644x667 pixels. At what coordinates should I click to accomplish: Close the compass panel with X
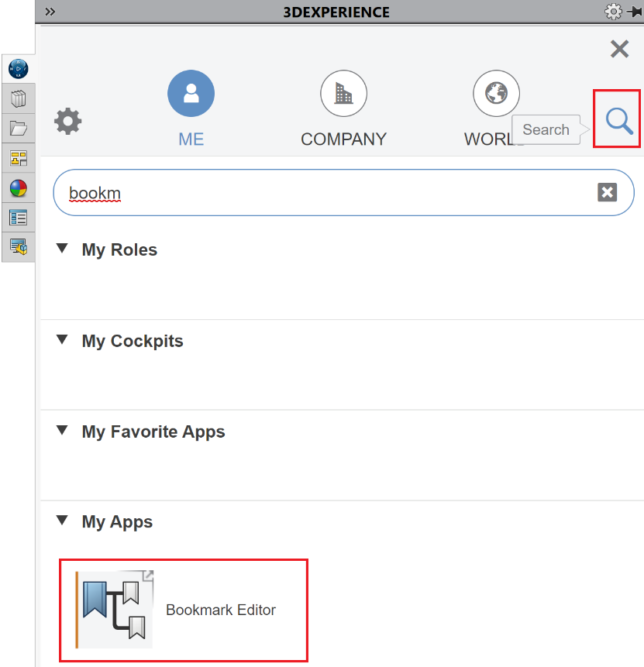click(619, 49)
